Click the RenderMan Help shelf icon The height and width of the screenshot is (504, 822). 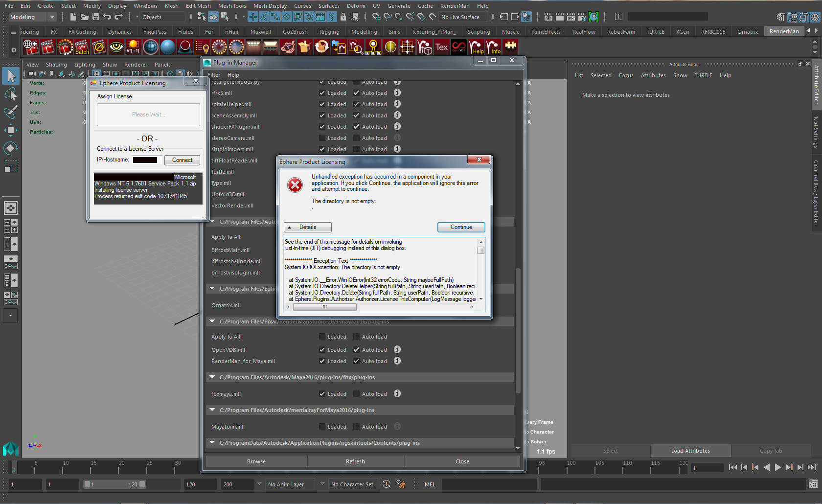[476, 47]
